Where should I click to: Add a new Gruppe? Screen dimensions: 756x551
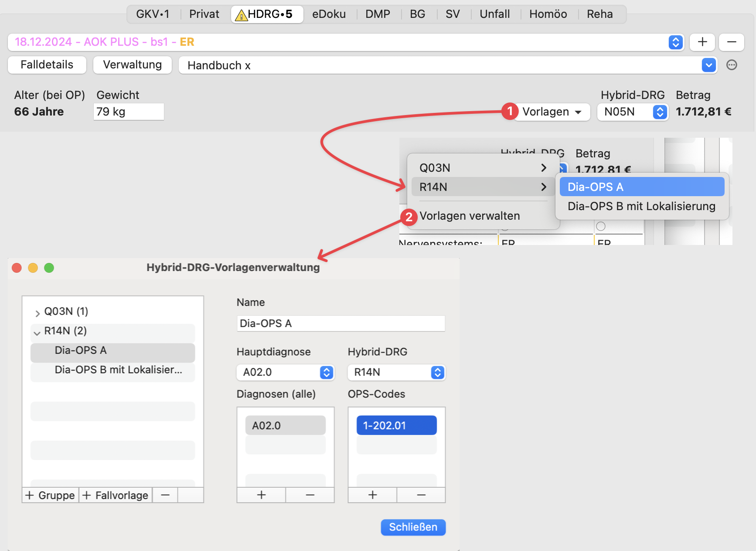pos(51,495)
